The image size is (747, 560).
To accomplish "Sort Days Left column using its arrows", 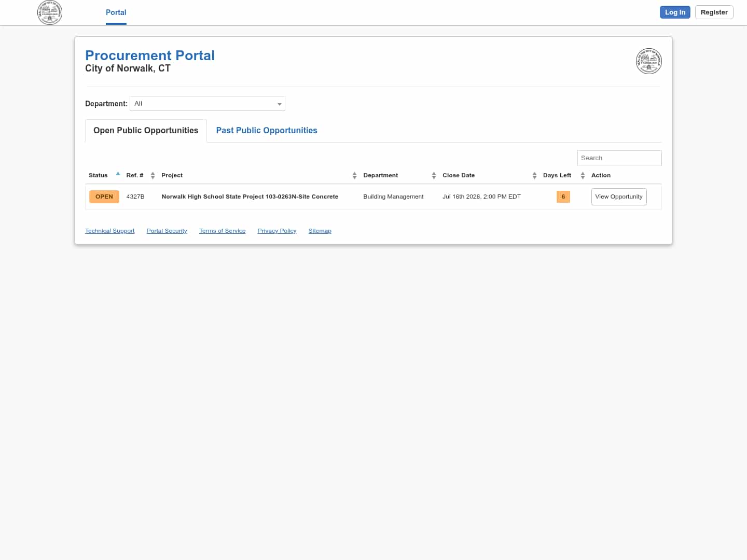I will pos(583,176).
